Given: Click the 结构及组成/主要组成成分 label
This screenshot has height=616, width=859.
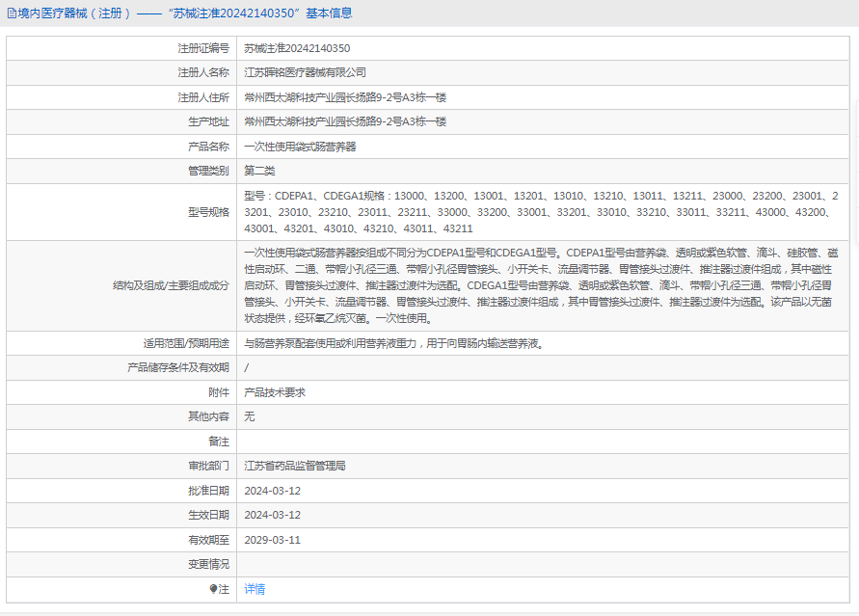Looking at the screenshot, I should pyautogui.click(x=171, y=285).
